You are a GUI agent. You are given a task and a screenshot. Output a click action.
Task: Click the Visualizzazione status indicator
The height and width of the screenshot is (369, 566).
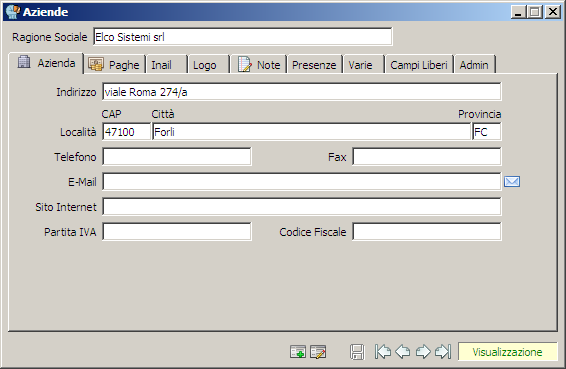tap(508, 352)
